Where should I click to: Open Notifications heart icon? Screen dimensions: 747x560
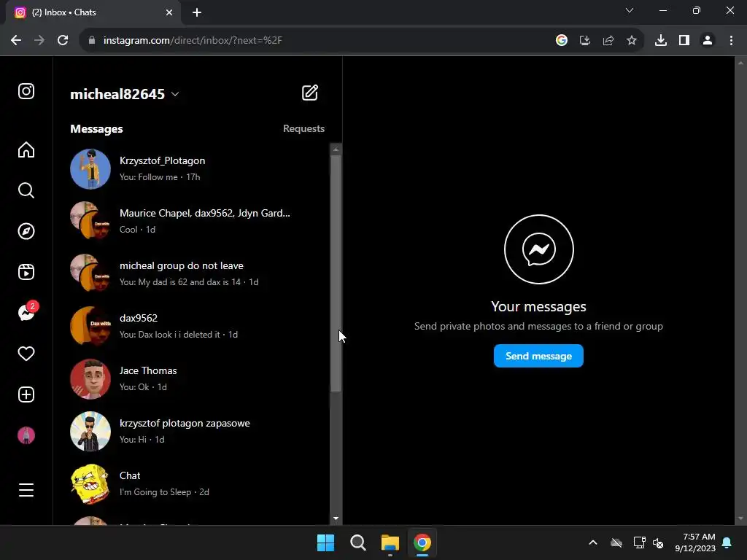26,354
